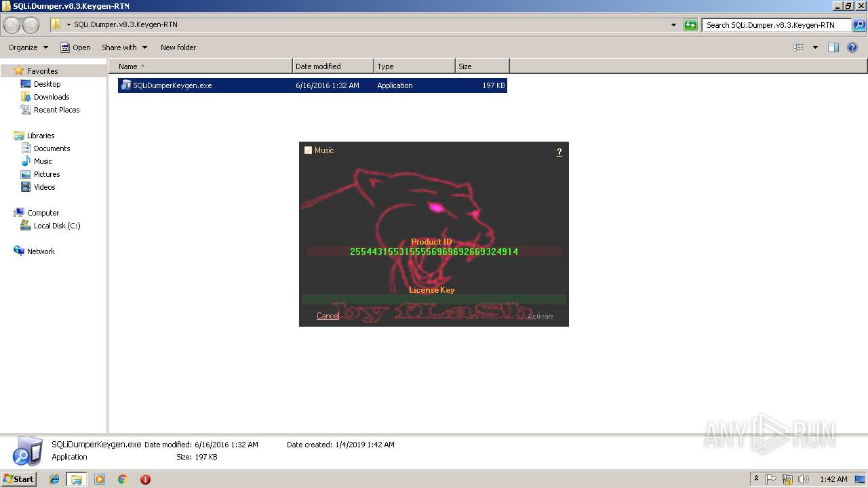Image resolution: width=868 pixels, height=488 pixels.
Task: Click the Cancel link in keygen
Action: [328, 316]
